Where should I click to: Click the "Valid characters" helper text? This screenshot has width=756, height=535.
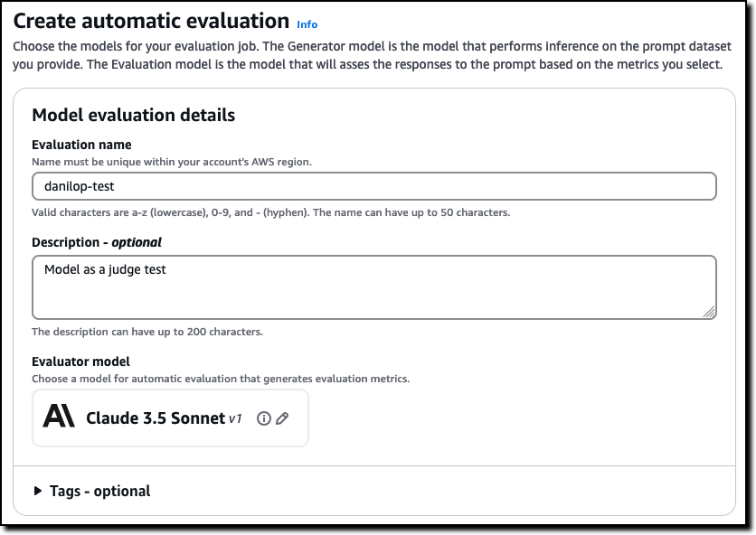click(x=270, y=212)
